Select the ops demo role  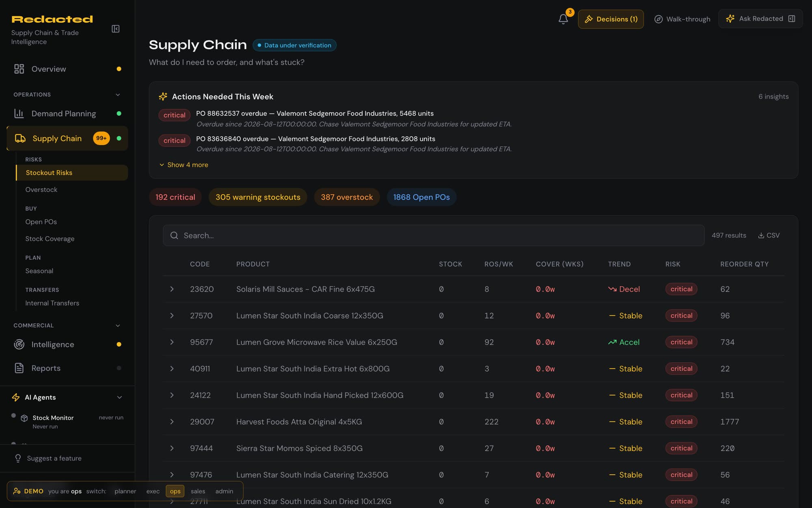point(175,491)
